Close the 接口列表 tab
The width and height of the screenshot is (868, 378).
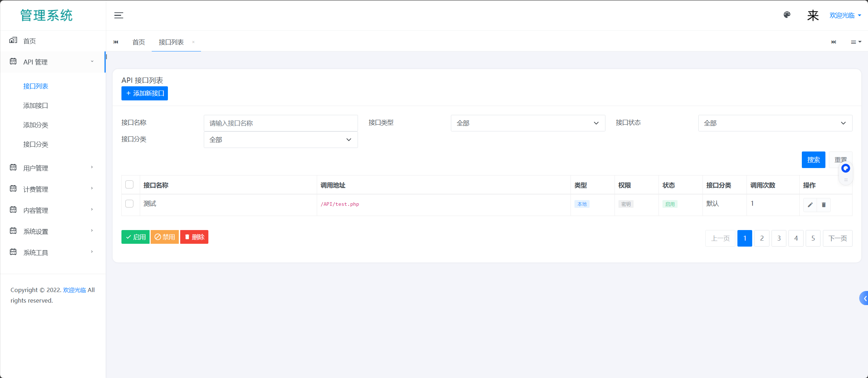coord(193,42)
